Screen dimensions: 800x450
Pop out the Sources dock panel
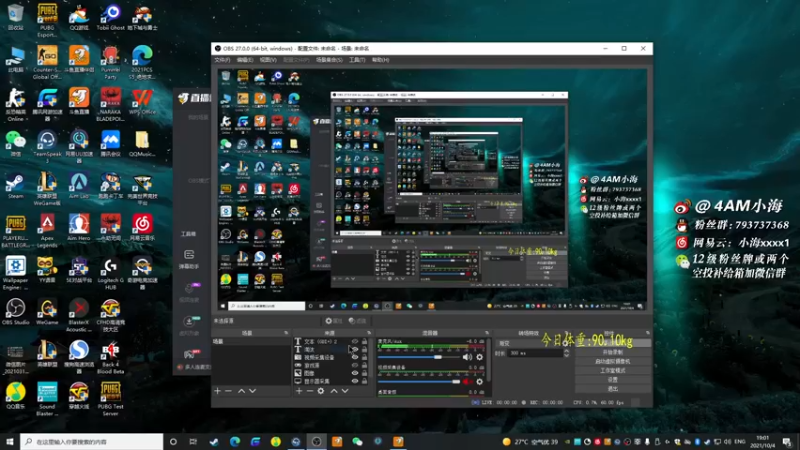click(369, 333)
